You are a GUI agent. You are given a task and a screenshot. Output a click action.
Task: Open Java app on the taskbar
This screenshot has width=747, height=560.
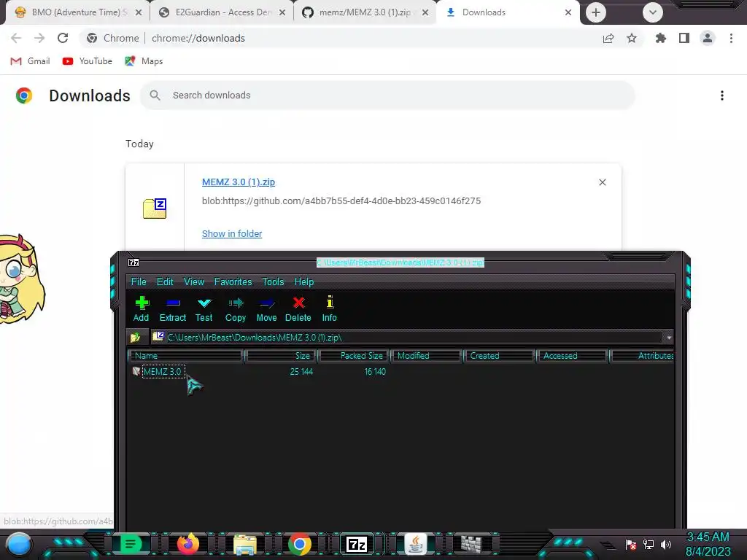point(415,544)
